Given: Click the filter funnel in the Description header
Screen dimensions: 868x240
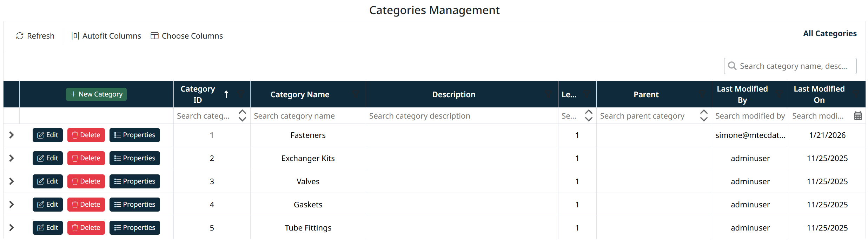Looking at the screenshot, I should click(x=548, y=94).
